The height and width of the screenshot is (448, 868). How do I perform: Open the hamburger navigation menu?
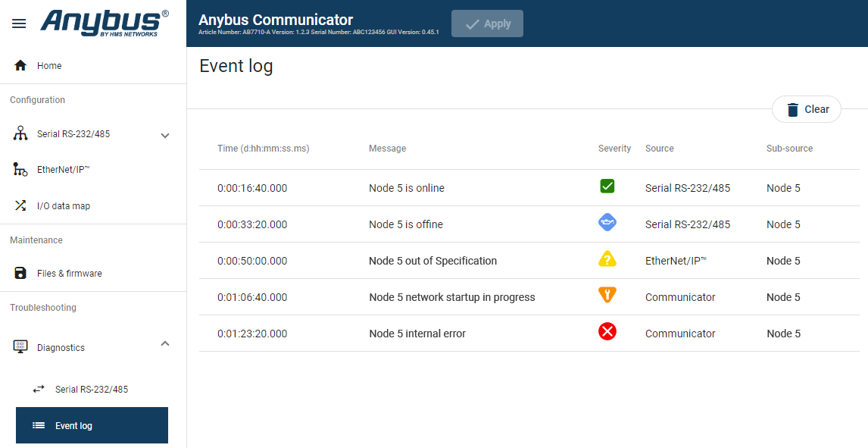pyautogui.click(x=19, y=23)
